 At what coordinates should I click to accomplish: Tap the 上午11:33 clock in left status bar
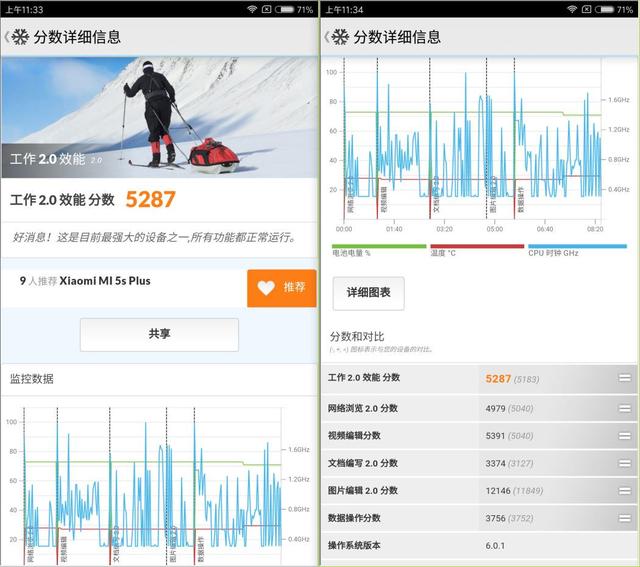[x=24, y=9]
